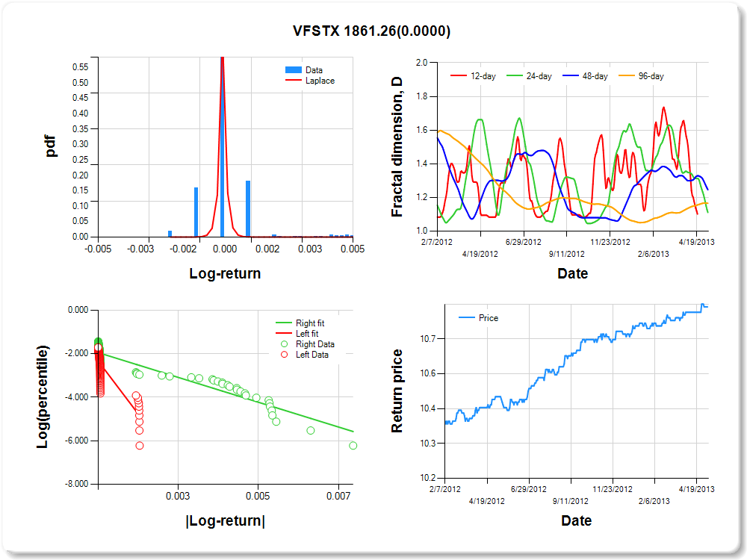
Task: Click the Right fit legend label
Action: tap(310, 323)
